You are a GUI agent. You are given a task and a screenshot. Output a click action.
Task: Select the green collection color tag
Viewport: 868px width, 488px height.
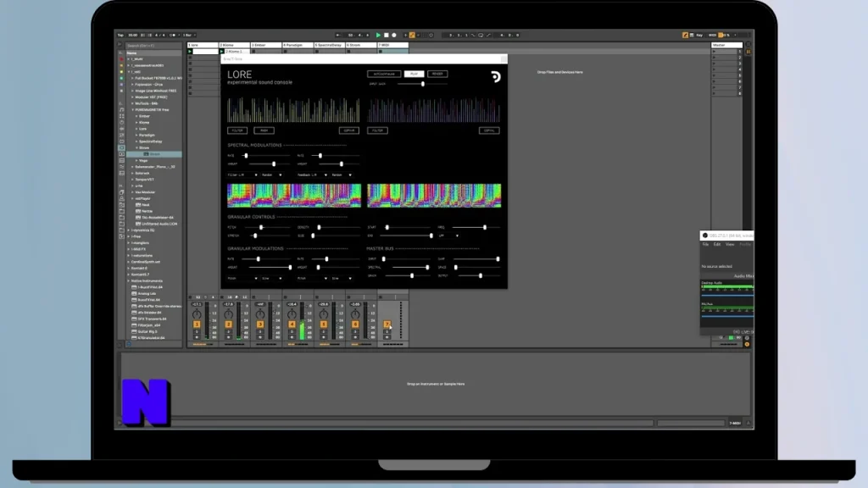tap(121, 78)
